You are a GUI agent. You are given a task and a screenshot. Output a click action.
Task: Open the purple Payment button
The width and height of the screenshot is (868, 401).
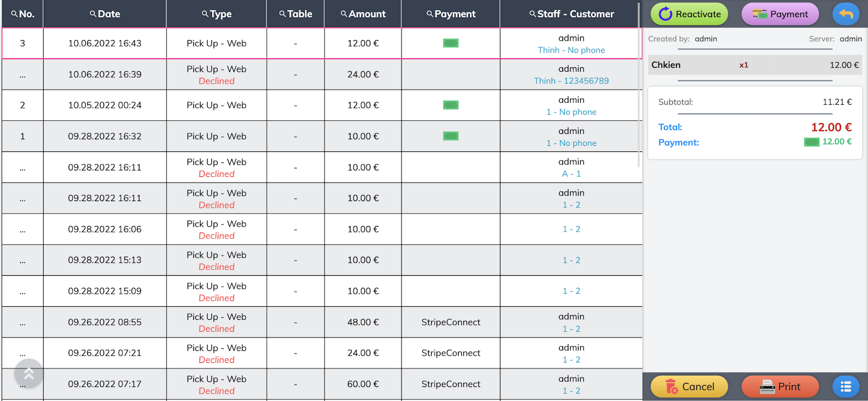pyautogui.click(x=780, y=14)
